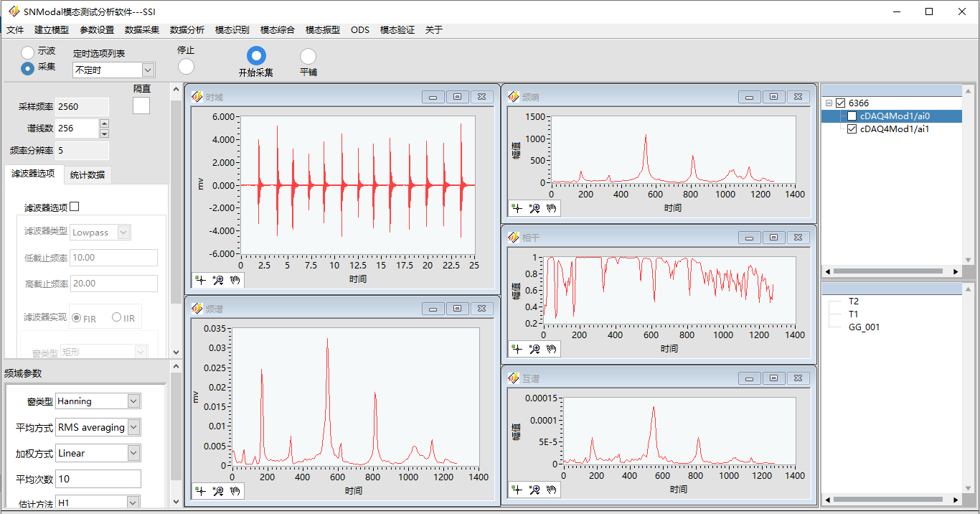Activate the zoom tool under the 互谱 chart
The image size is (980, 514).
(534, 490)
